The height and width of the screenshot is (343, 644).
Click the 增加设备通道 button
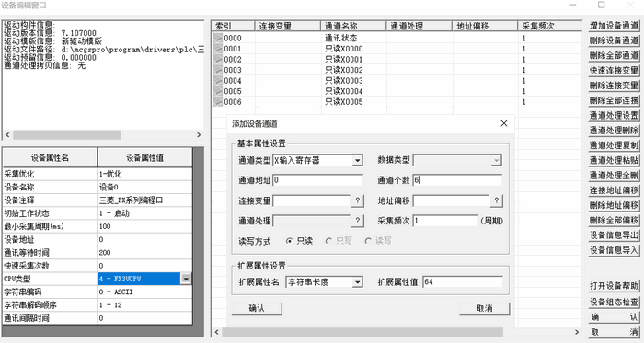coord(614,26)
